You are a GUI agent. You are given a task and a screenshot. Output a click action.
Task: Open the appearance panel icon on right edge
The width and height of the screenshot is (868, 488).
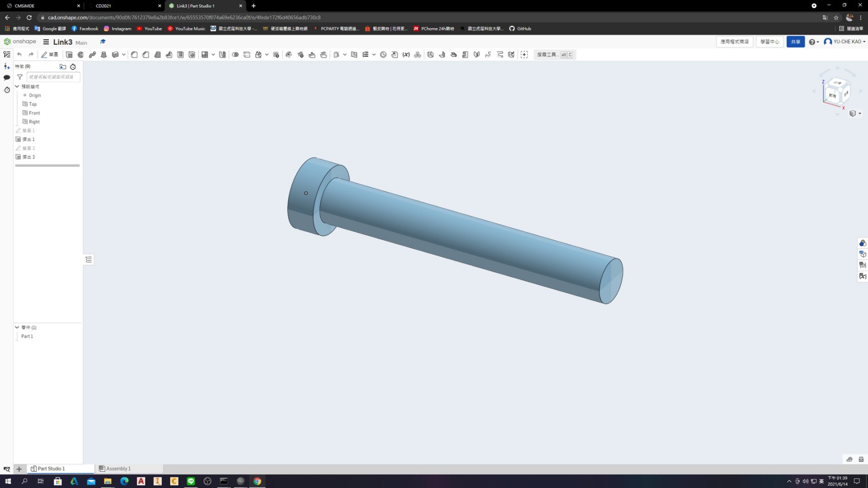tap(862, 243)
